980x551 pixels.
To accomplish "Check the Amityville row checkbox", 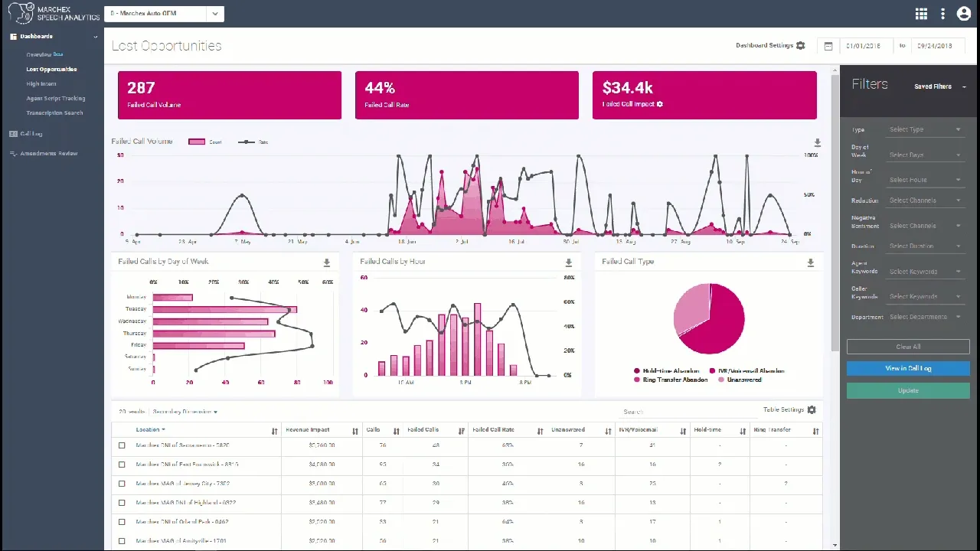I will 122,541.
